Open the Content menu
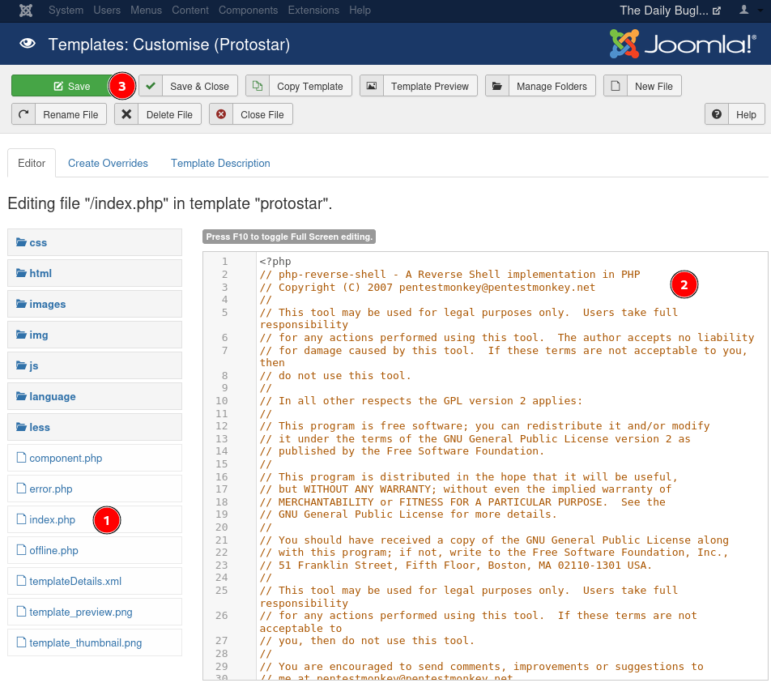The height and width of the screenshot is (700, 771). pos(190,11)
